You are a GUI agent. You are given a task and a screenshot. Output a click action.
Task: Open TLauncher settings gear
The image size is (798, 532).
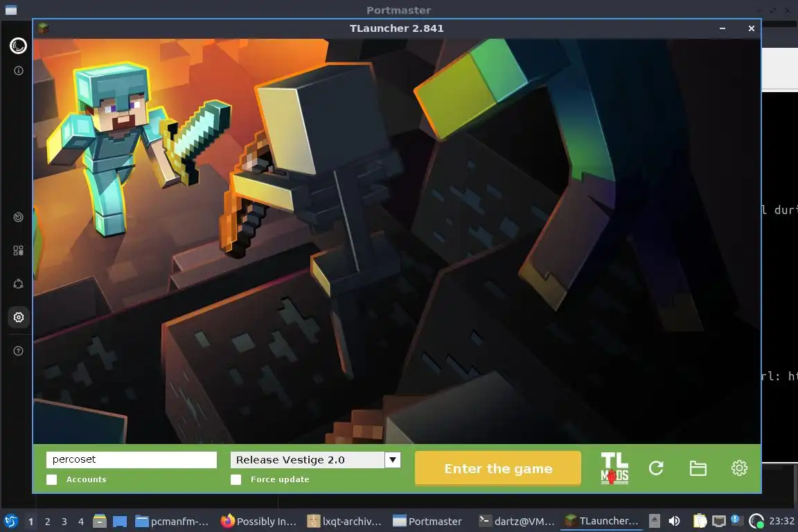point(739,468)
